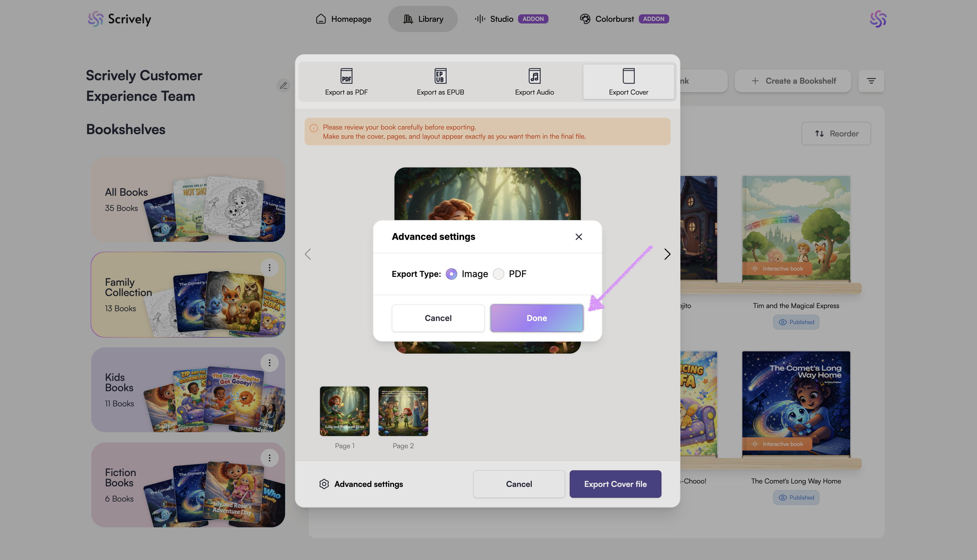Click the Scrively swirl profile icon top right

click(x=878, y=19)
